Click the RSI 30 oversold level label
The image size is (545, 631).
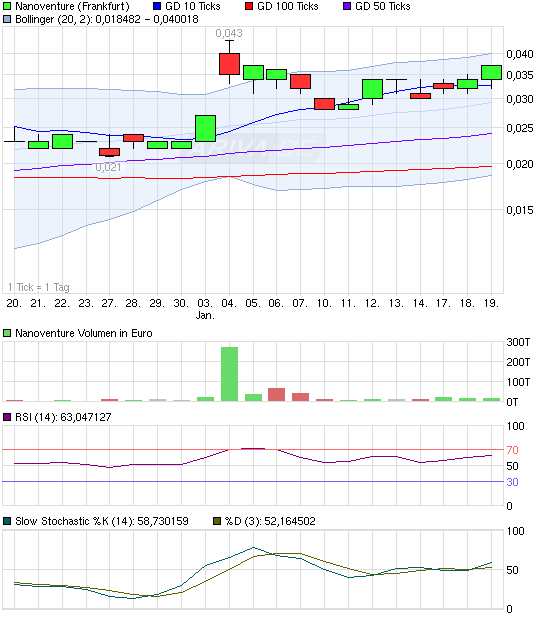click(512, 482)
